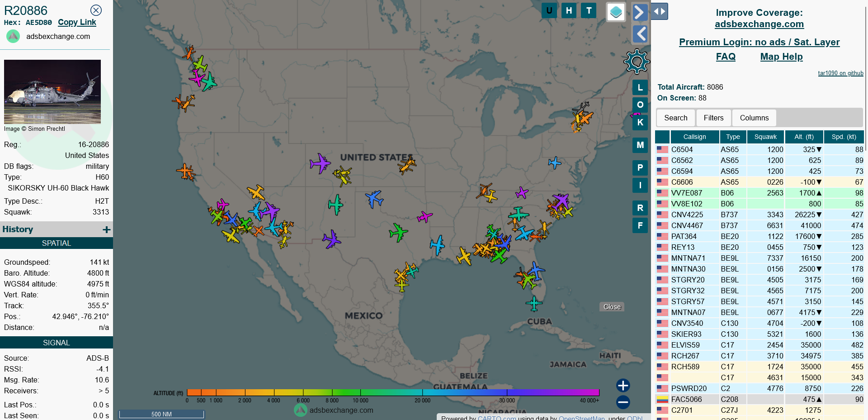This screenshot has height=420, width=868.
Task: Toggle the K map button
Action: (x=640, y=122)
